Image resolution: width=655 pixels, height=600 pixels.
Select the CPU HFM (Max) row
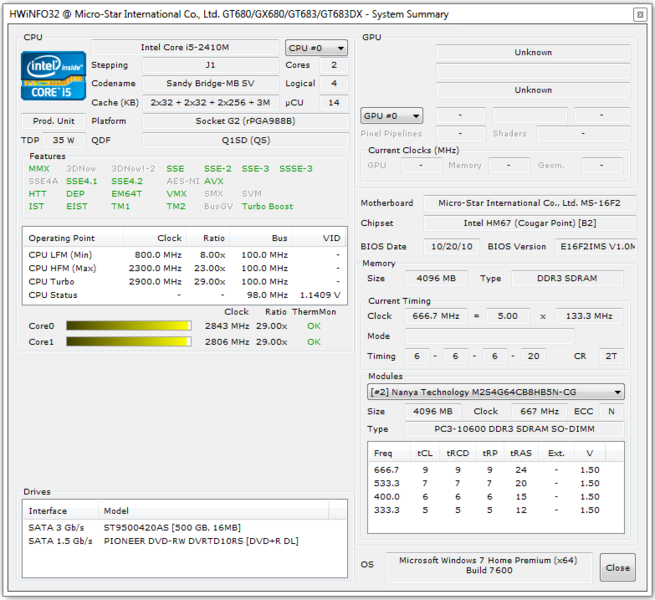184,268
